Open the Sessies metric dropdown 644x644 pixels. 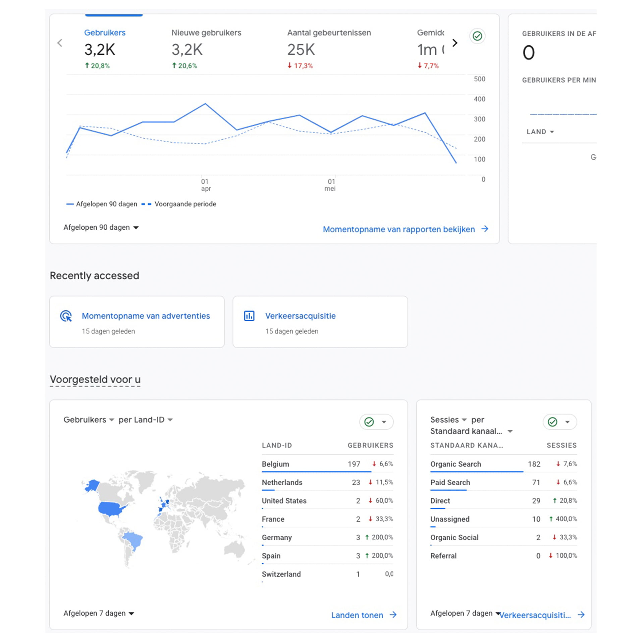point(448,420)
